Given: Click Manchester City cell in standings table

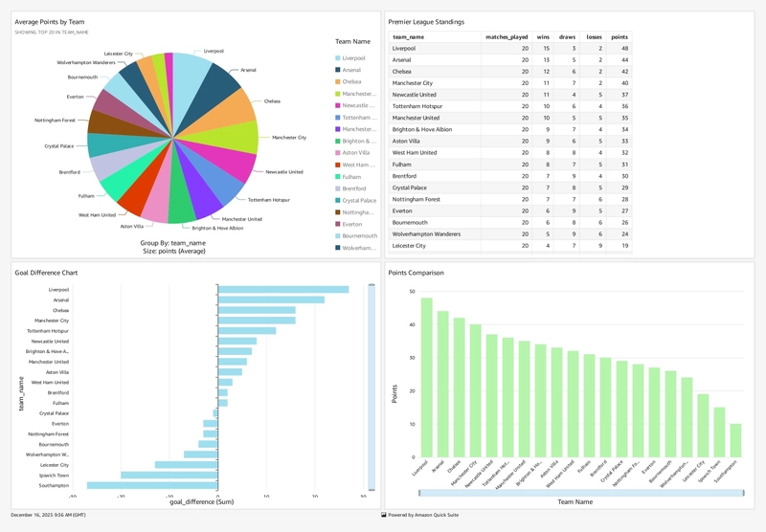Looking at the screenshot, I should coord(435,83).
